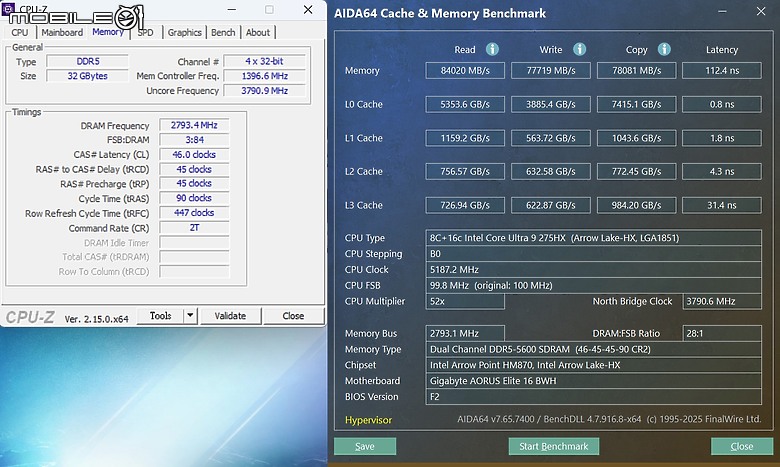Viewport: 780px width, 467px height.
Task: Click the Memory Latency value 112.4 ns
Action: point(722,71)
